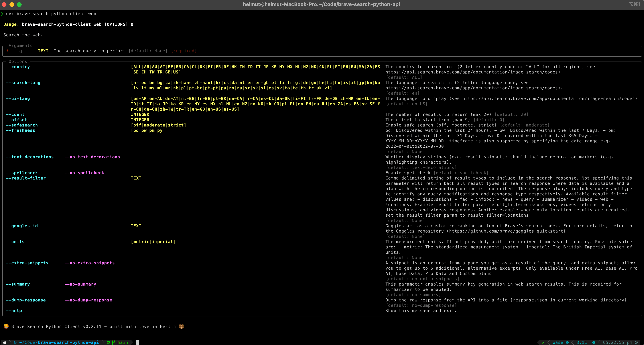Image resolution: width=644 pixels, height=345 pixels.
Task: Click the 05:22:55 pm time display
Action: point(617,342)
